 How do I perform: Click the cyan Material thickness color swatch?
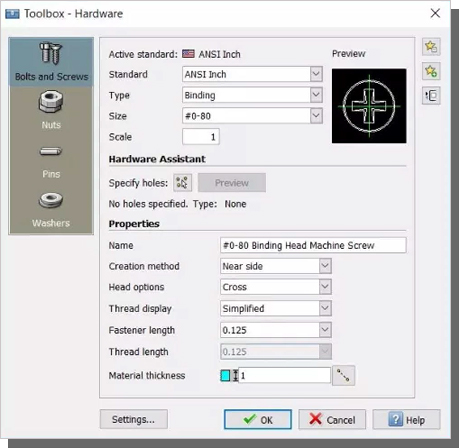click(x=225, y=375)
